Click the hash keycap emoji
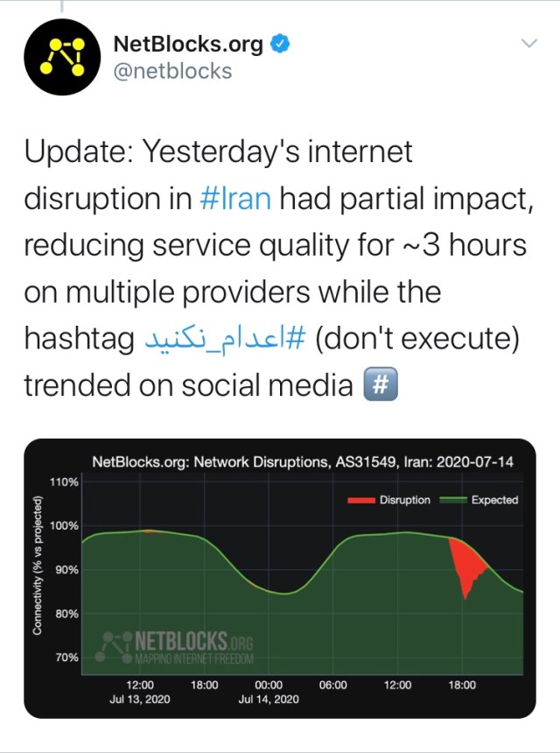 tap(381, 386)
